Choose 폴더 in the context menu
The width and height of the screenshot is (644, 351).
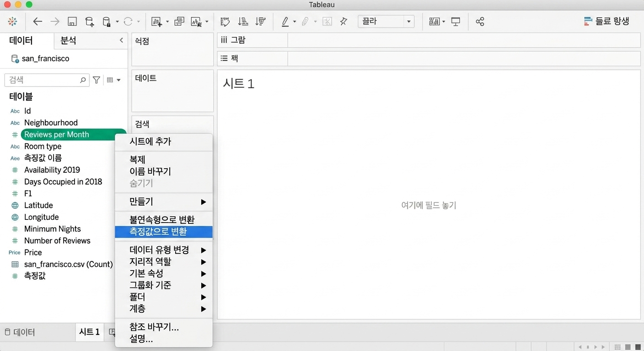[164, 297]
